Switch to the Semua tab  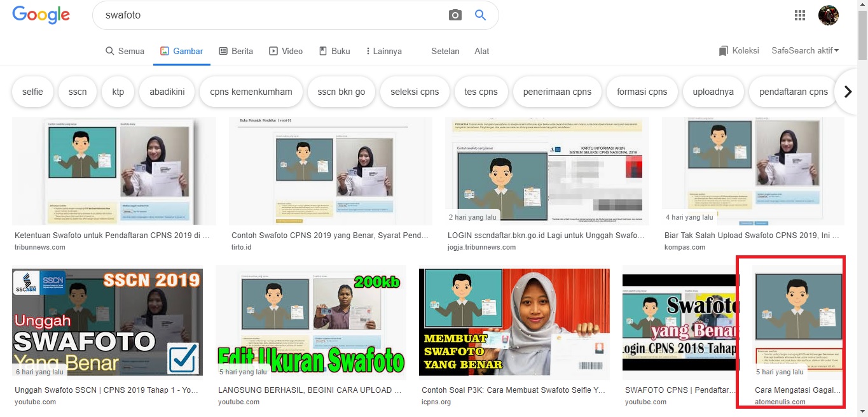pyautogui.click(x=125, y=50)
